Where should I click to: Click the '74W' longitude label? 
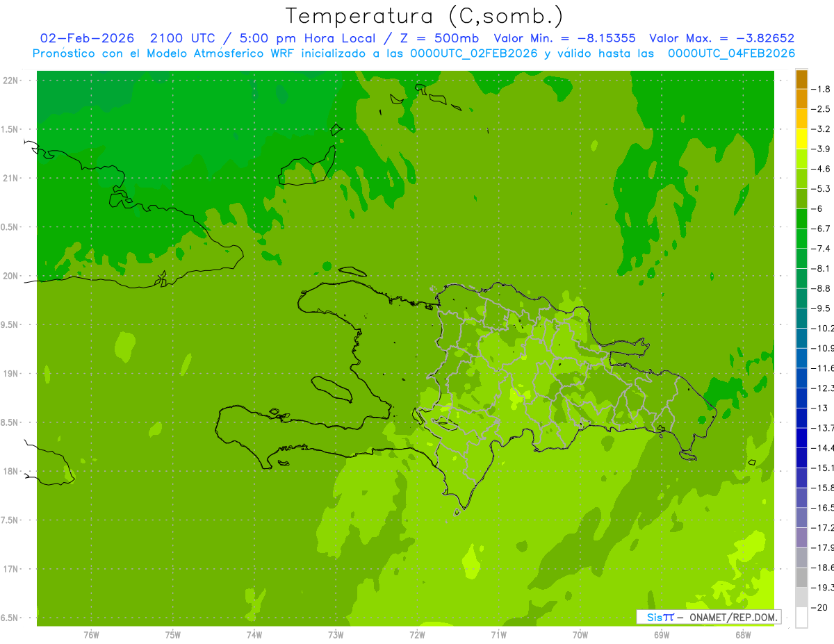254,635
